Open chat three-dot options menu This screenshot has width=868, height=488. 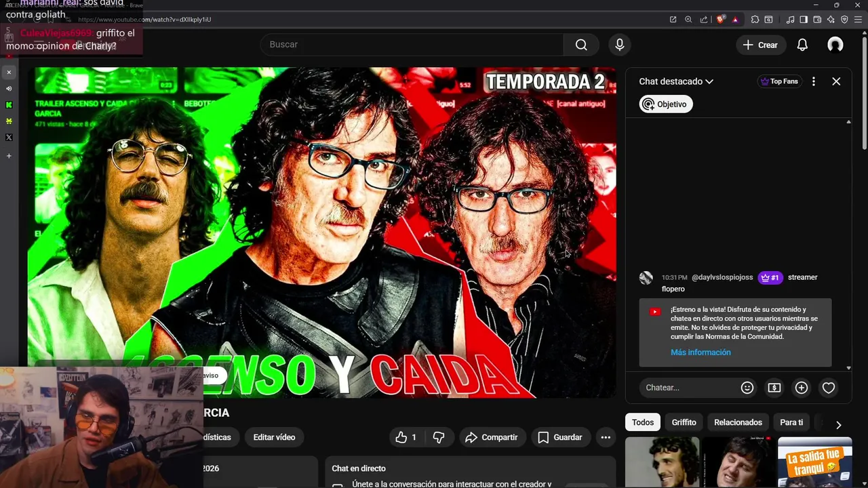pyautogui.click(x=814, y=81)
